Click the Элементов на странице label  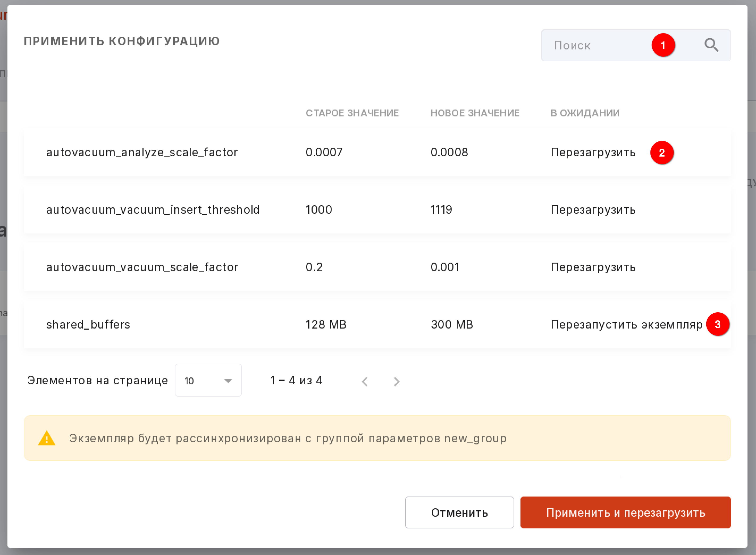[98, 380]
